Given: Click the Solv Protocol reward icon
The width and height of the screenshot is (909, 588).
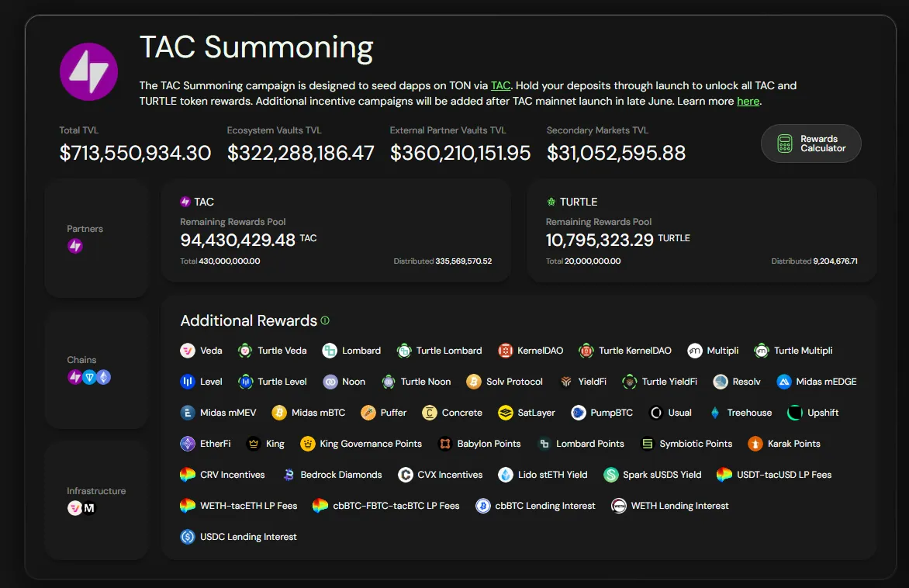Looking at the screenshot, I should pos(474,382).
